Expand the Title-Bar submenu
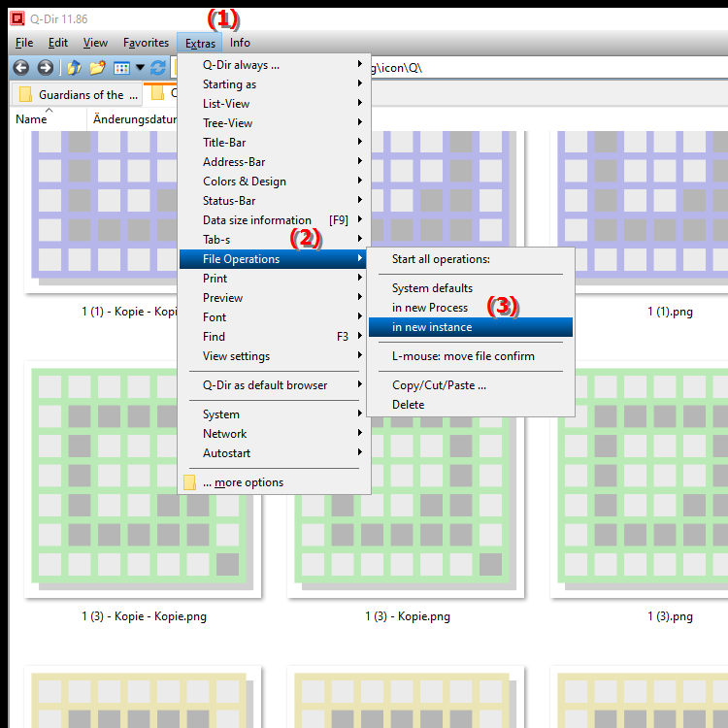The width and height of the screenshot is (728, 728). tap(273, 143)
